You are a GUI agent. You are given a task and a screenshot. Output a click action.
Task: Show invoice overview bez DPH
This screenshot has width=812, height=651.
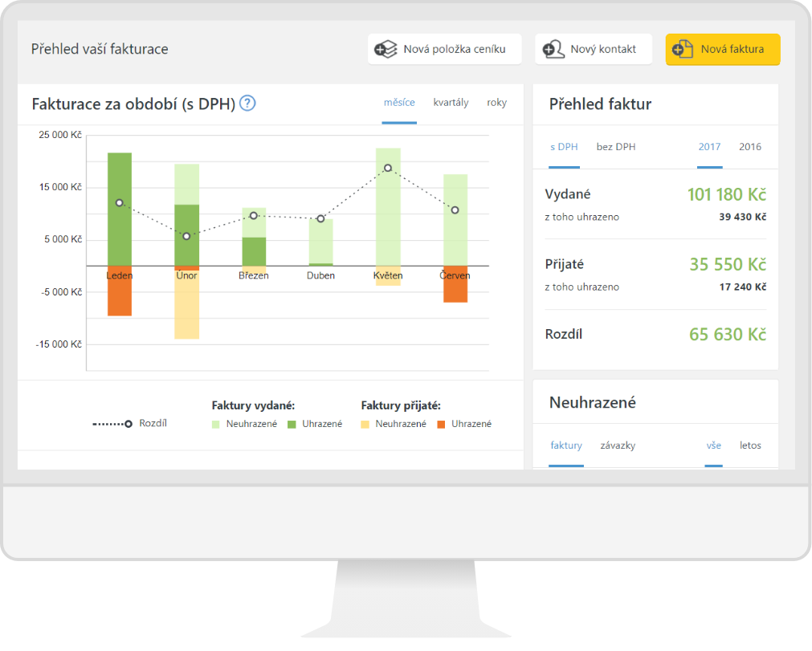tap(615, 147)
